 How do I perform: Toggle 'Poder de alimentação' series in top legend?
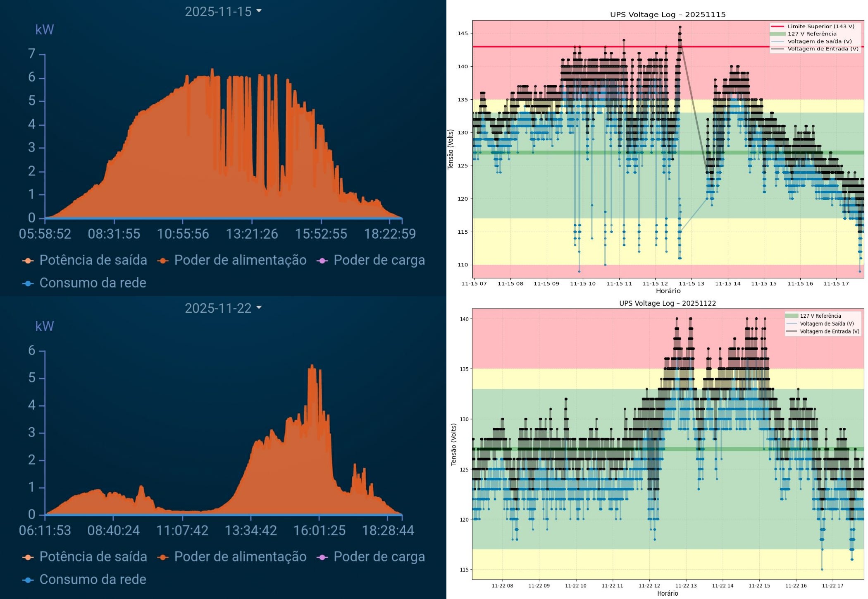pos(240,260)
